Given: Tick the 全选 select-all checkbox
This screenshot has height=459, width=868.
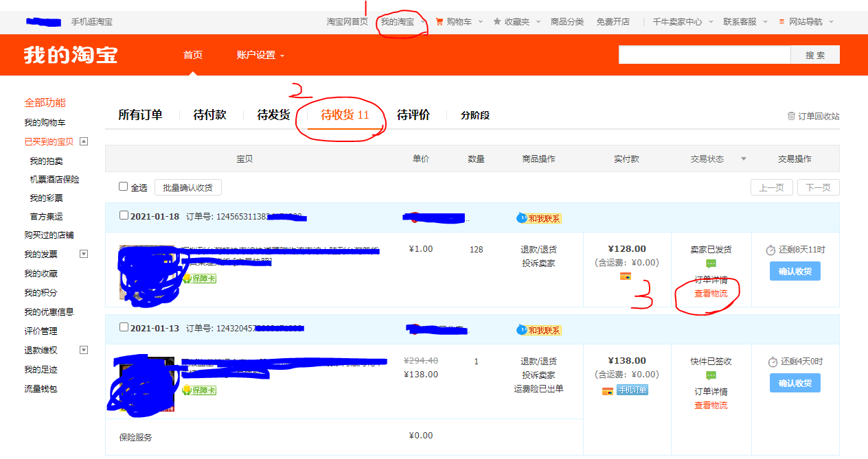Looking at the screenshot, I should click(124, 186).
